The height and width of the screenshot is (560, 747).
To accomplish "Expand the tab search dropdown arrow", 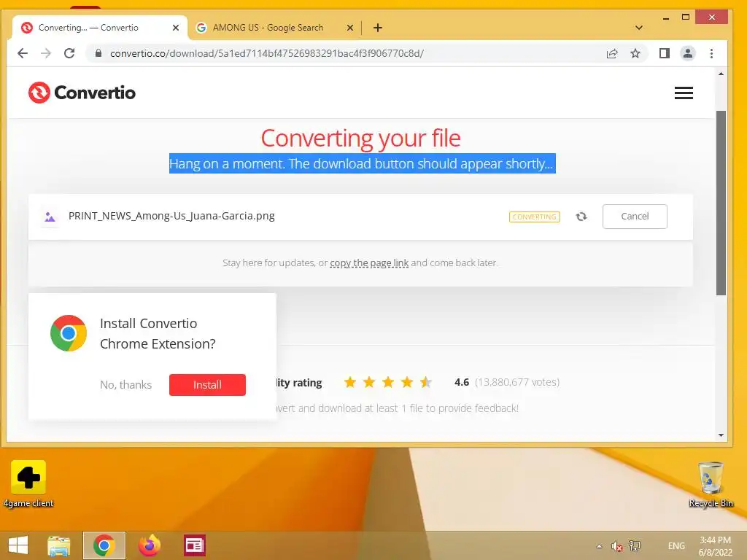I will (x=639, y=28).
